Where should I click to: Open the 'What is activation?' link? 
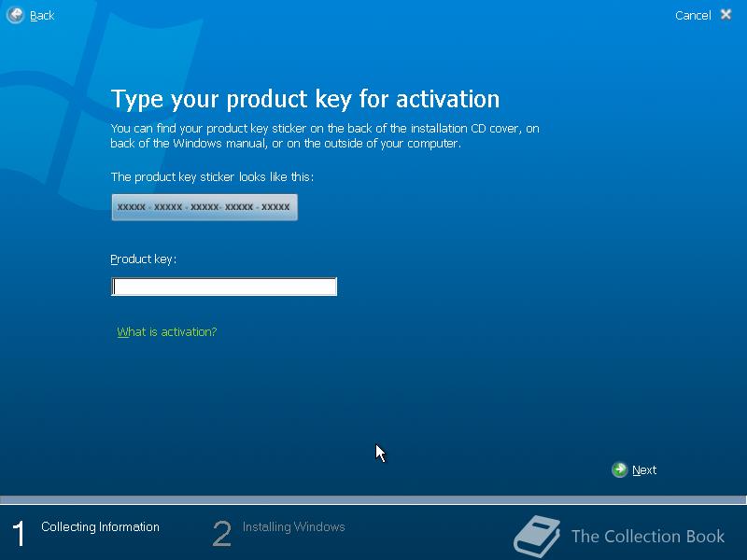tap(167, 332)
